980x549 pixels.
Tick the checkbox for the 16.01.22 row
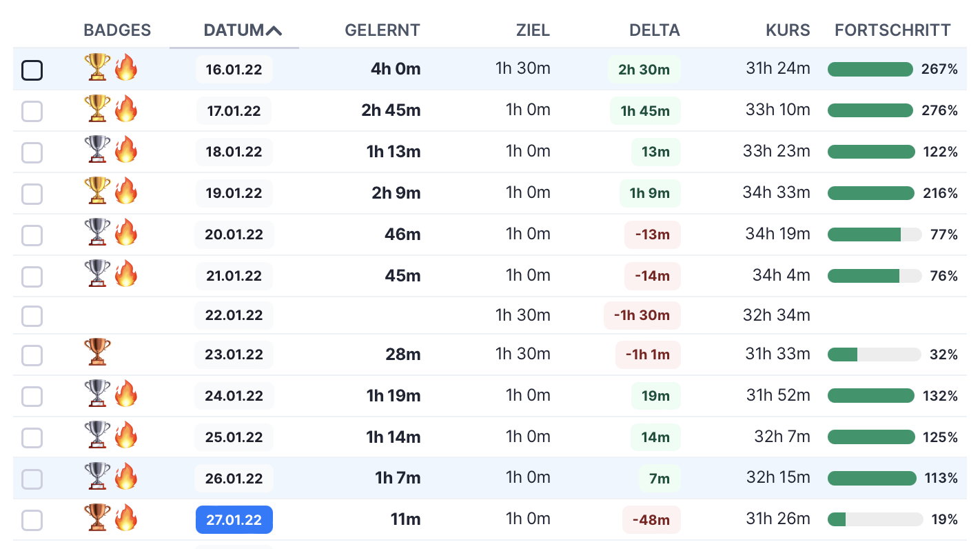click(32, 70)
